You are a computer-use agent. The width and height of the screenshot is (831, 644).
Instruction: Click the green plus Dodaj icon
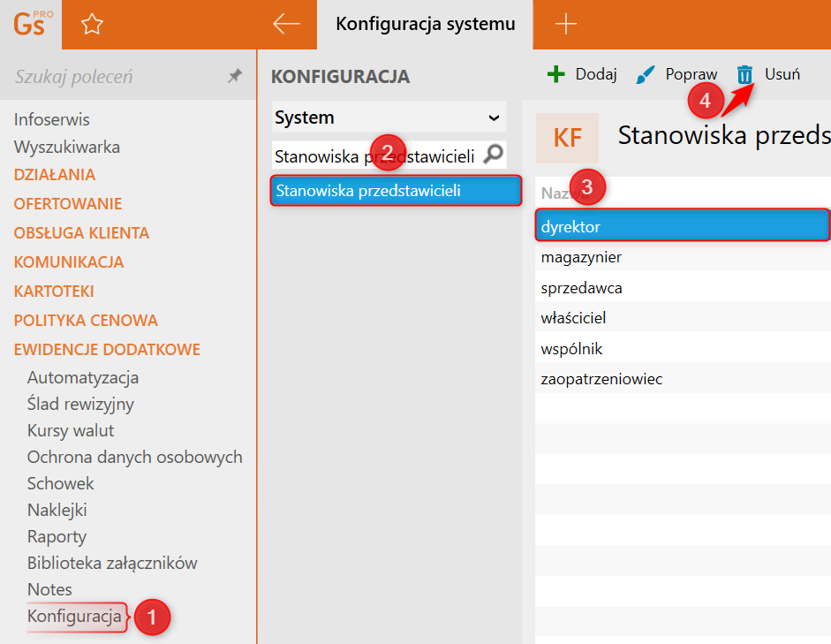556,74
